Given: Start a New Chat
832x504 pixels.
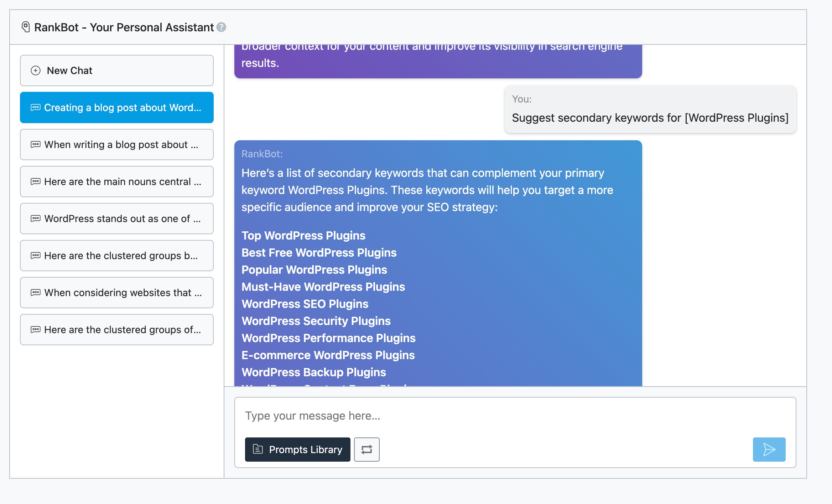Looking at the screenshot, I should pos(117,70).
